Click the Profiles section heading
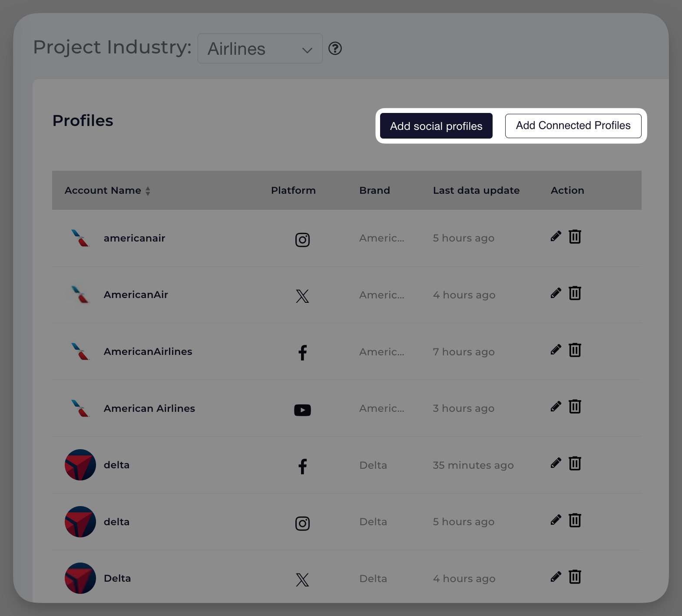682x616 pixels. [x=83, y=121]
